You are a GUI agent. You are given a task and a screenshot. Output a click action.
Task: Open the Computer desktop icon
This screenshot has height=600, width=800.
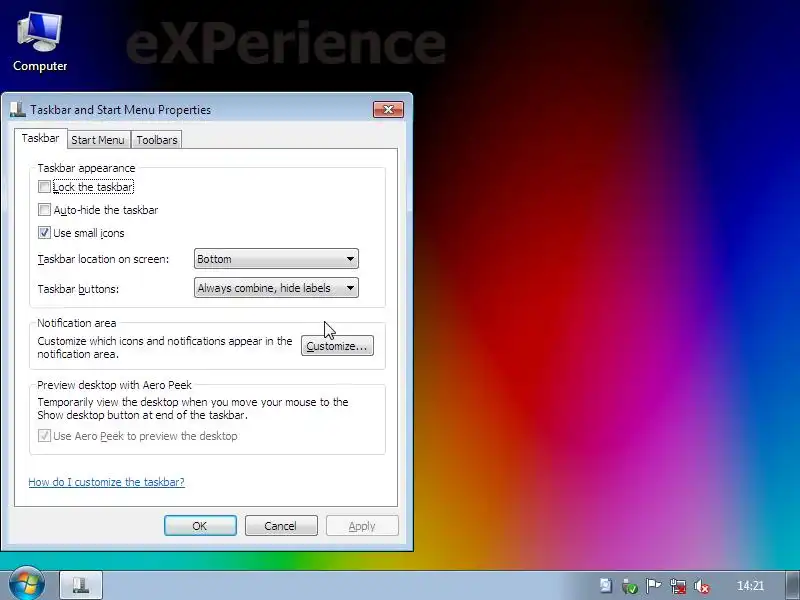(40, 42)
